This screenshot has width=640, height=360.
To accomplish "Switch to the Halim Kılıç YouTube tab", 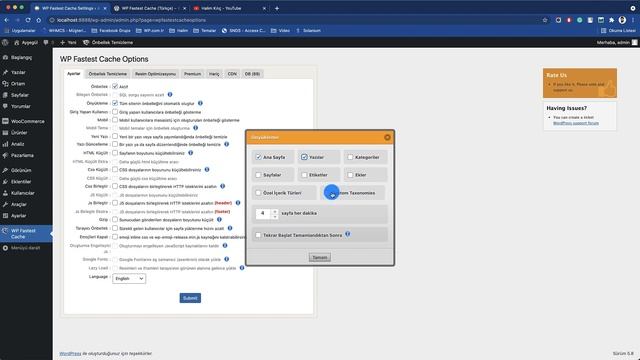I will pyautogui.click(x=229, y=8).
